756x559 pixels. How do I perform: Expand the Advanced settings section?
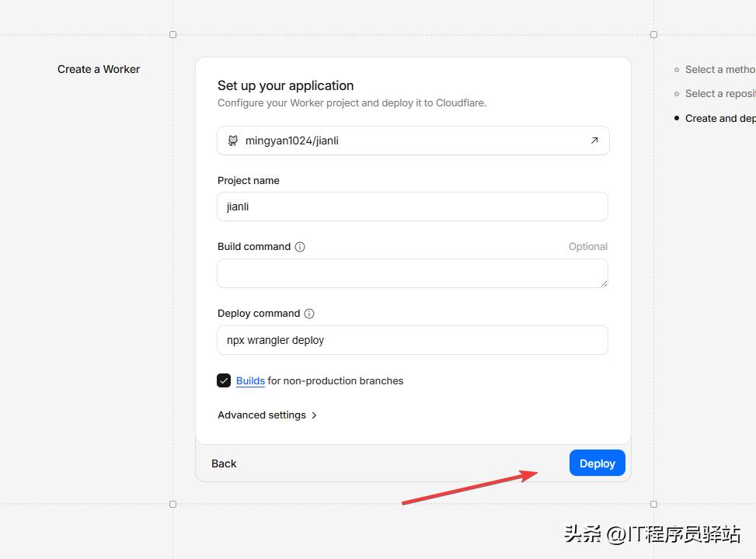(262, 415)
